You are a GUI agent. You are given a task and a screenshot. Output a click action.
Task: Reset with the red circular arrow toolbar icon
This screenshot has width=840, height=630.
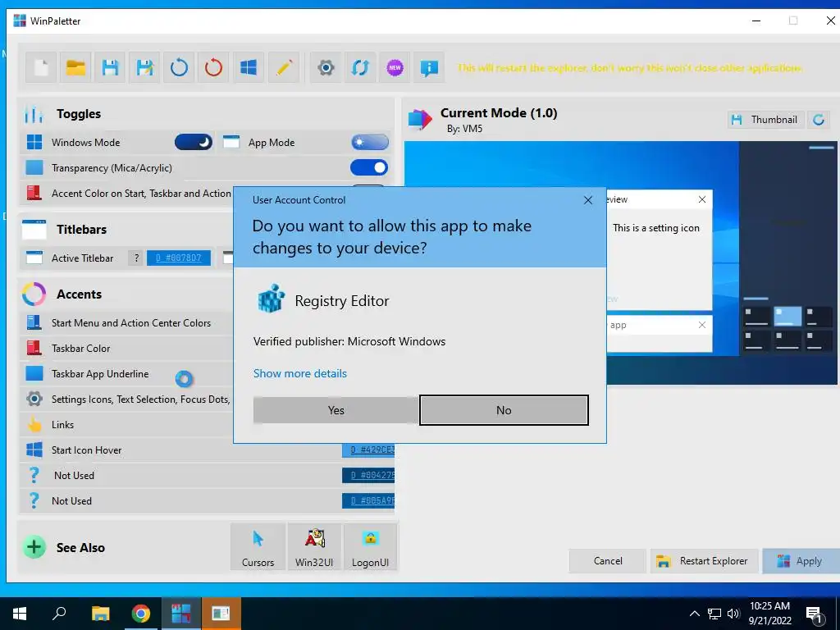(213, 68)
